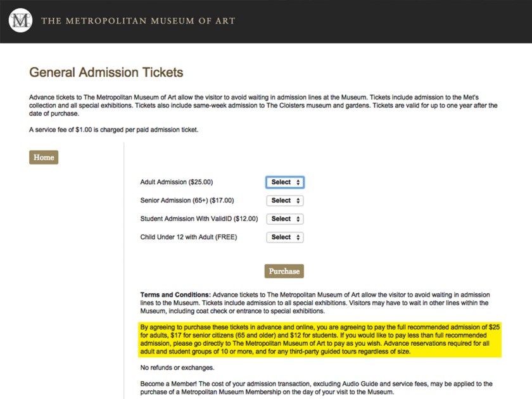Click the dark header banner area

tap(380, 21)
